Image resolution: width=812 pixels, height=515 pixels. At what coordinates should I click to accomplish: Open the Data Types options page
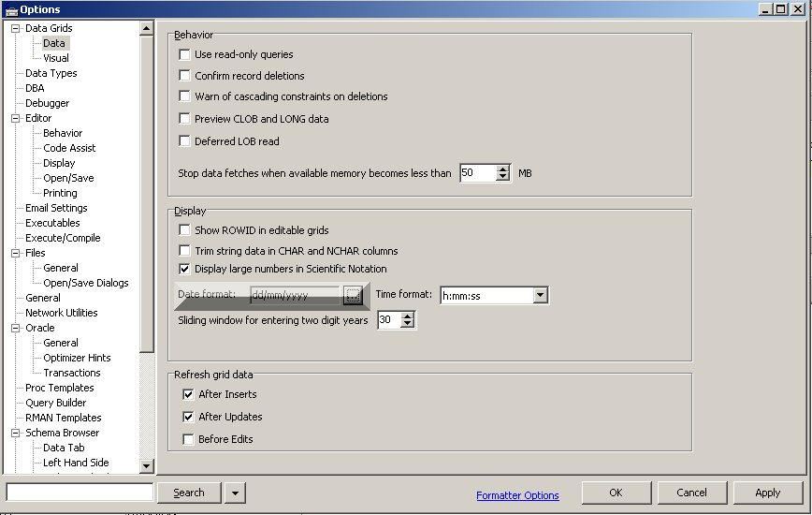click(51, 73)
